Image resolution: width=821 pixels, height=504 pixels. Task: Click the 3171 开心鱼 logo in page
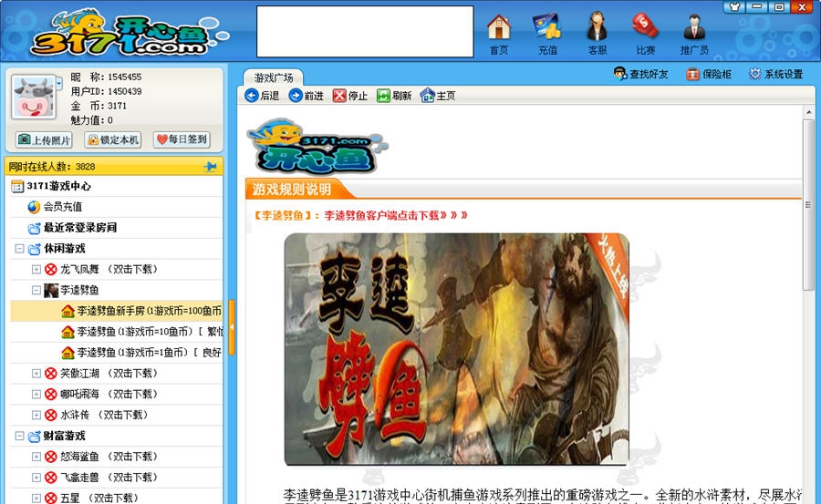pos(317,146)
